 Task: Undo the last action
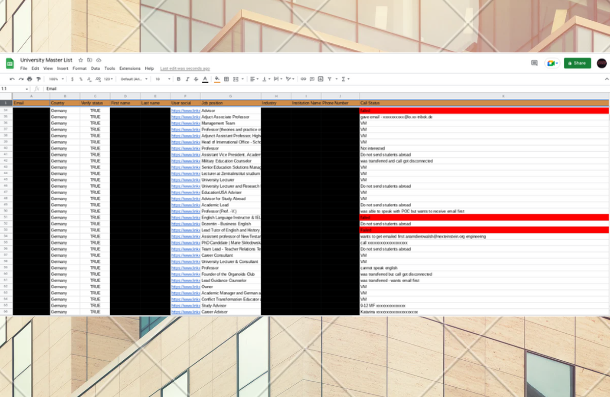[x=12, y=79]
